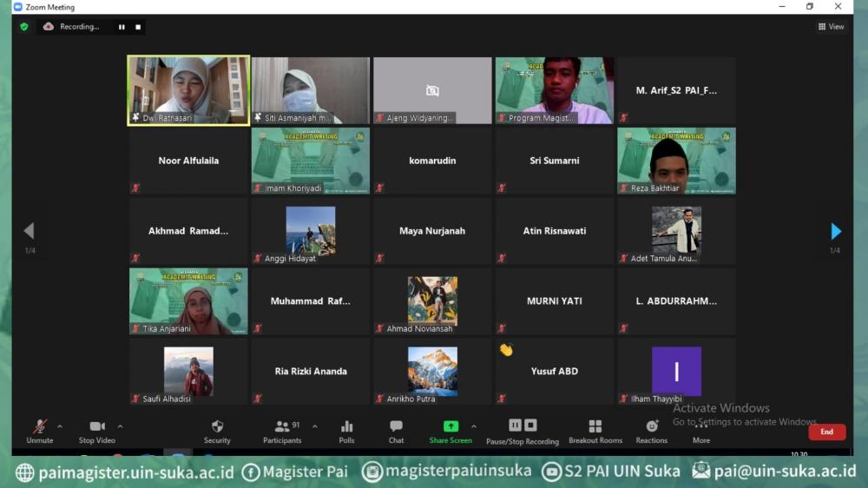The height and width of the screenshot is (488, 868).
Task: Open the View layout menu
Action: point(831,27)
